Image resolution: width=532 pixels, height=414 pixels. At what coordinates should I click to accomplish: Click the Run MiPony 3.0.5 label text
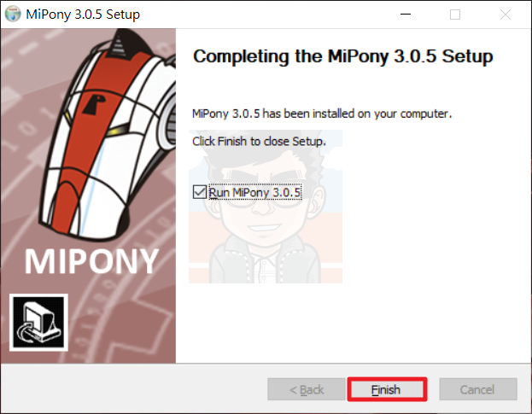254,192
